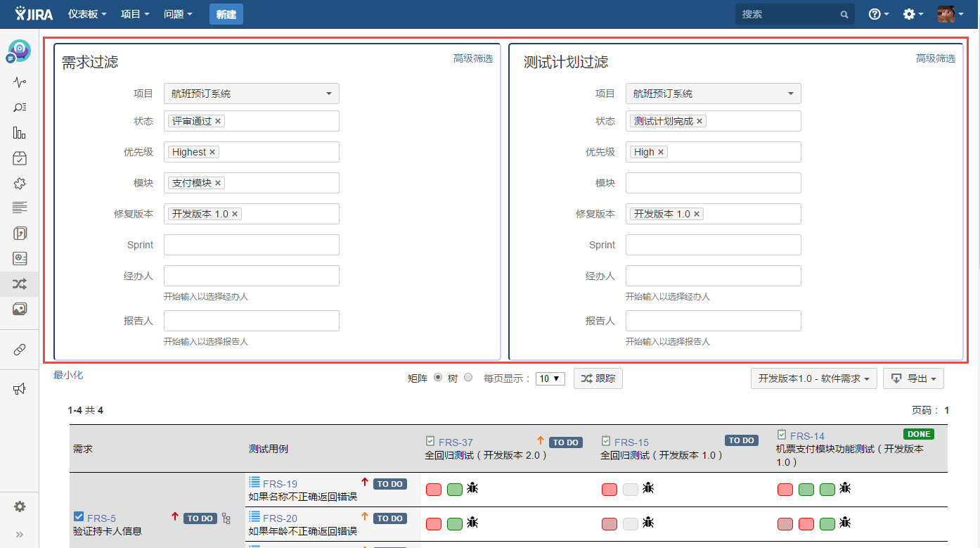Click the bug icon in FRS-19 FRS-14 cell

[845, 488]
